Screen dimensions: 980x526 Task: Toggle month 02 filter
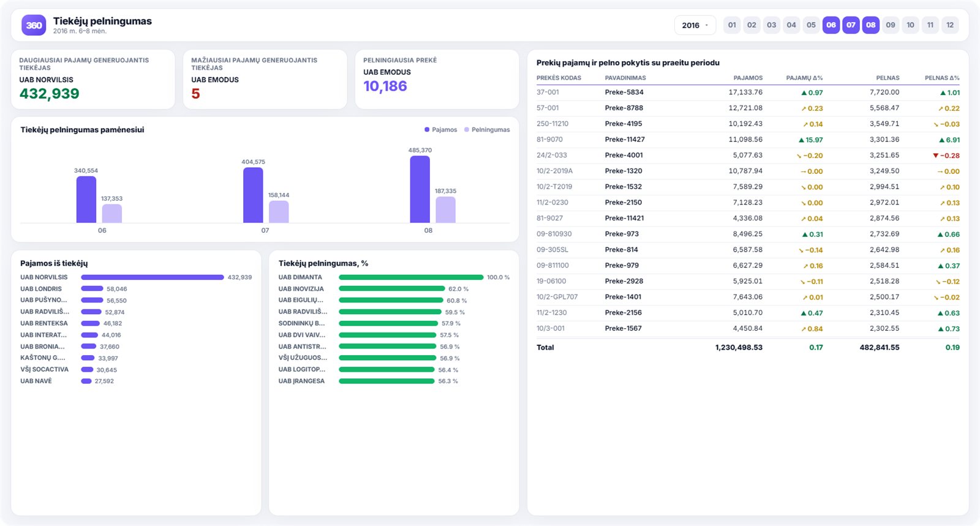pyautogui.click(x=752, y=25)
